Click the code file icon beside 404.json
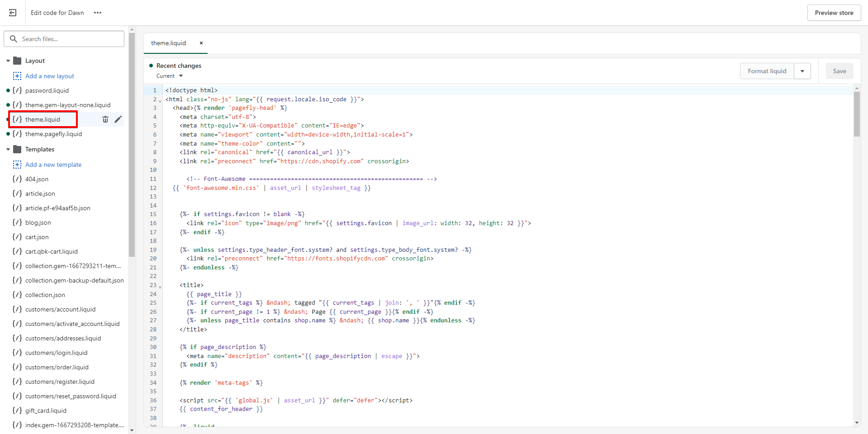Viewport: 868px width, 434px height. [x=17, y=179]
